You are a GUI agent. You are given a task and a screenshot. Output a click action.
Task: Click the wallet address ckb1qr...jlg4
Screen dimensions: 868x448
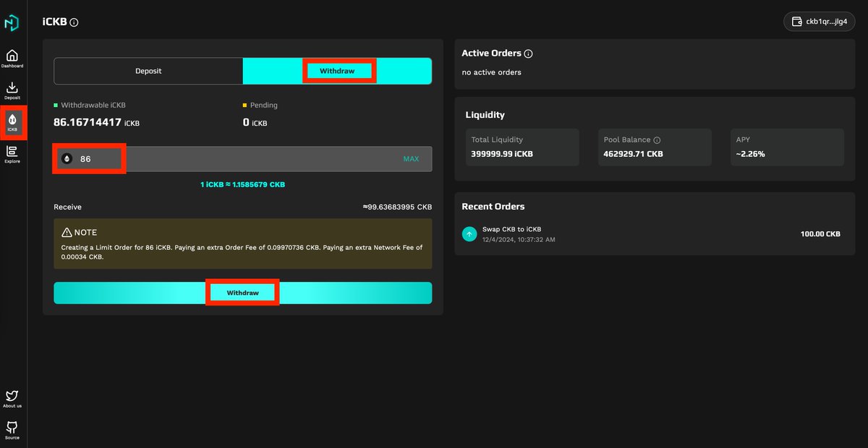click(x=818, y=21)
